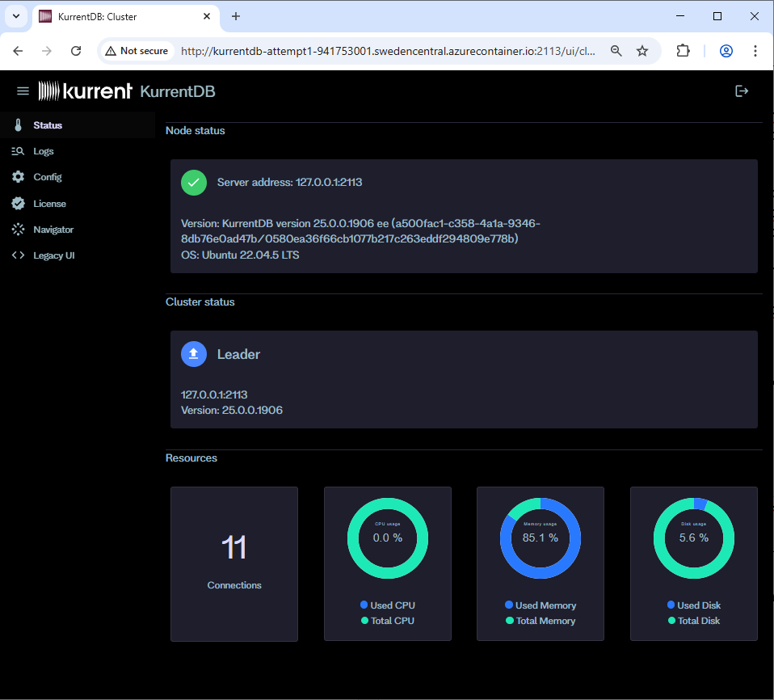
Task: Open the tab search dropdown arrow
Action: click(x=16, y=16)
